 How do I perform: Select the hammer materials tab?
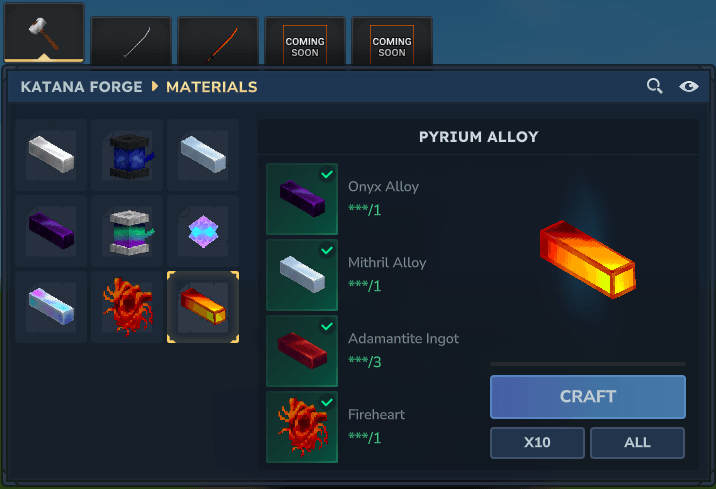tap(44, 32)
